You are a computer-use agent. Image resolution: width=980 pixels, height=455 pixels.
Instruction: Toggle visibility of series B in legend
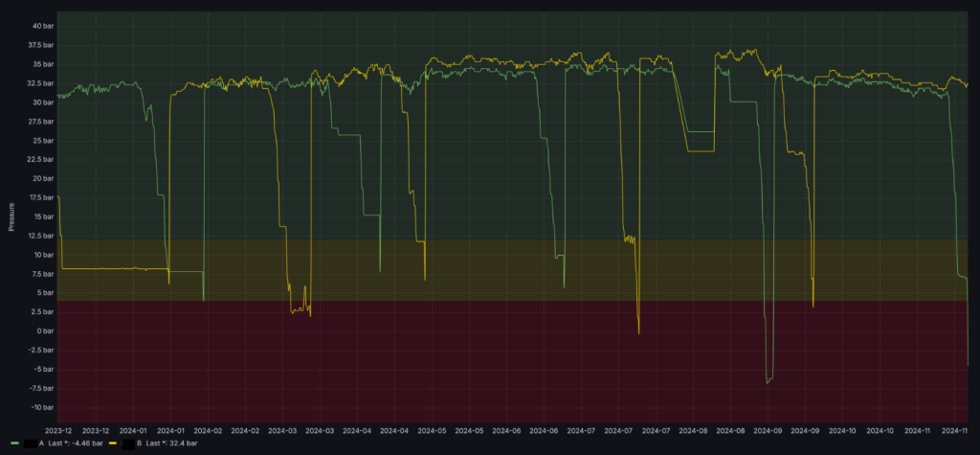141,444
